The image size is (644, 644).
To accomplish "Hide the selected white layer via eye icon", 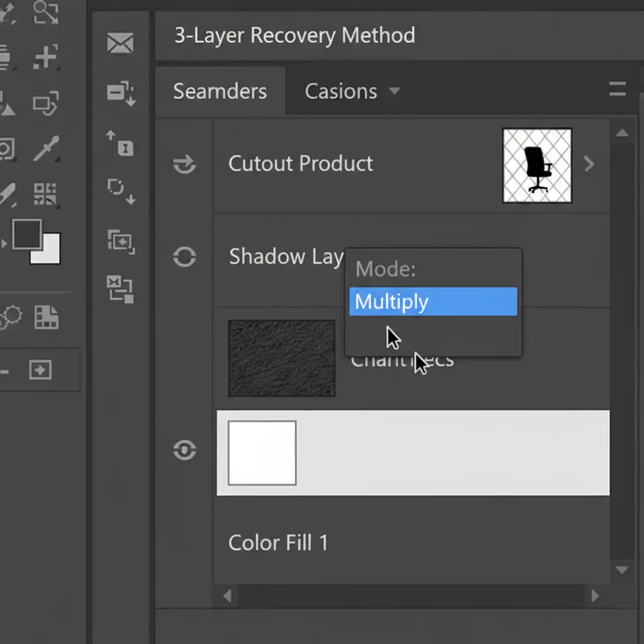I will 184,450.
